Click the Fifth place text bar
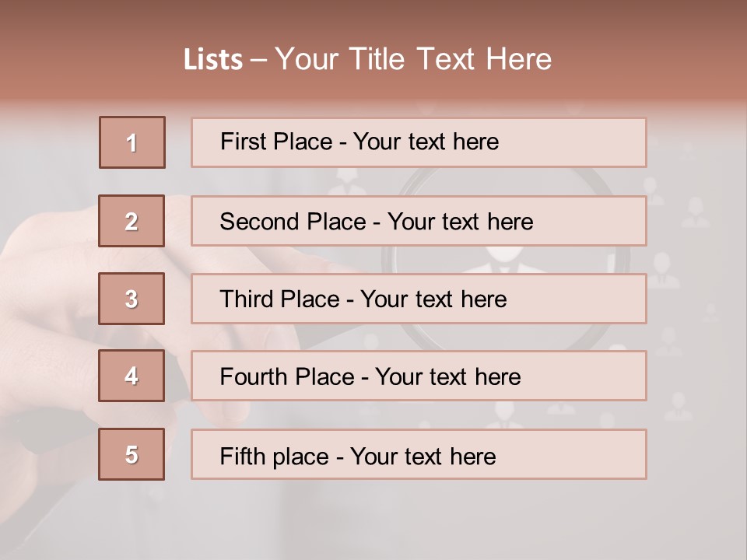 click(x=419, y=454)
